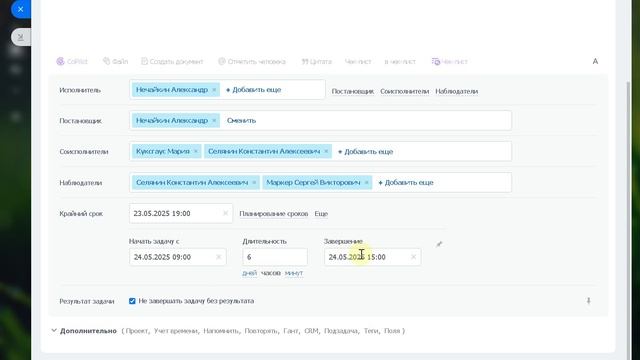Select дней duration unit
The image size is (640, 360).
coord(249,273)
